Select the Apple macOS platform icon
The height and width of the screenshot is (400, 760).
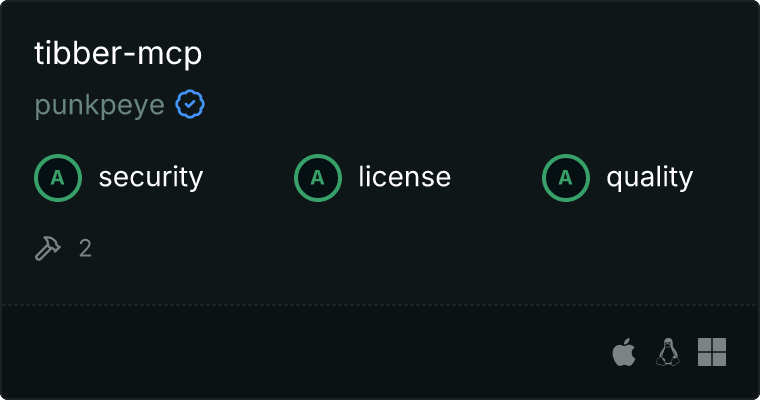(x=624, y=352)
